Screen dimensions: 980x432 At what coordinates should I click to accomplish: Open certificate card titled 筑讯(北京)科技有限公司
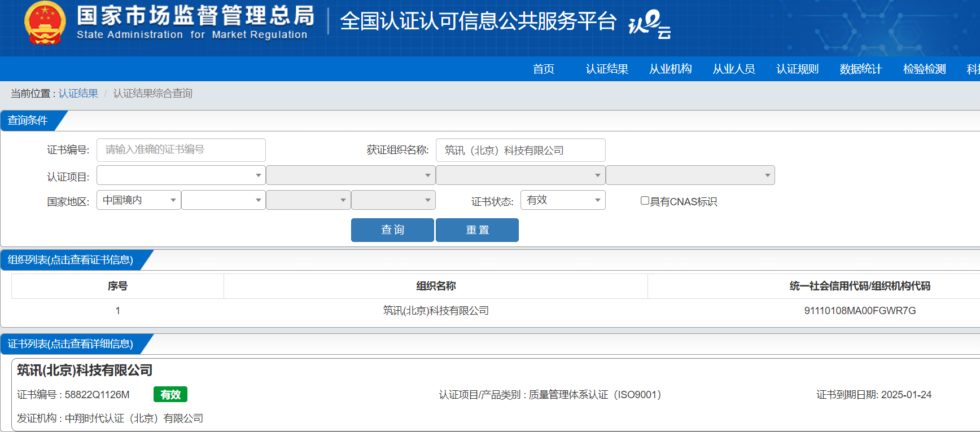[85, 371]
